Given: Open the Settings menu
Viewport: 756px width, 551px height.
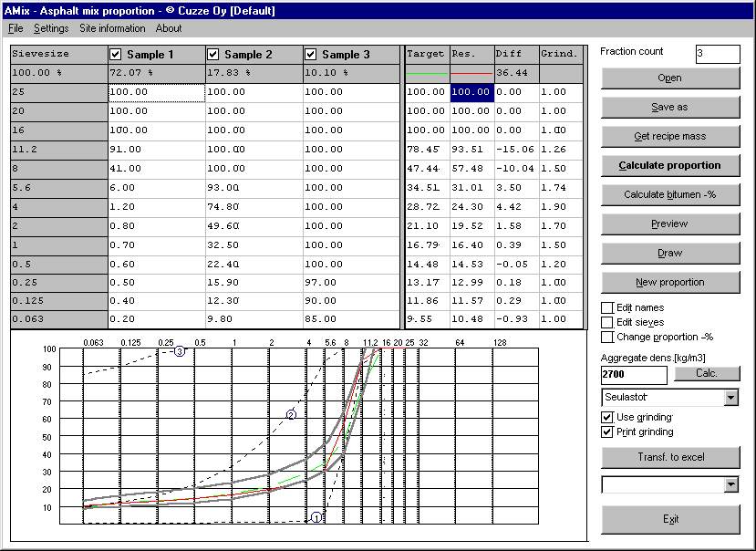Looking at the screenshot, I should point(51,28).
